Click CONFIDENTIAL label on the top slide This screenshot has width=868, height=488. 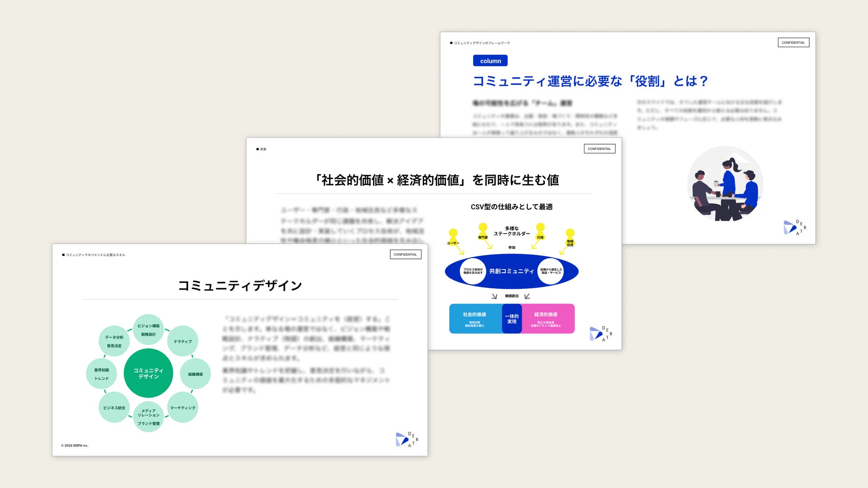tap(793, 43)
